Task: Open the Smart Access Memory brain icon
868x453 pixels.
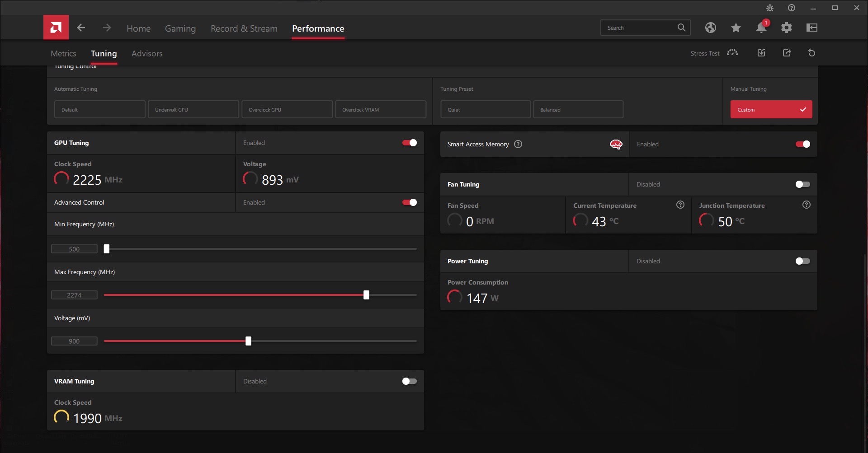Action: [x=615, y=144]
